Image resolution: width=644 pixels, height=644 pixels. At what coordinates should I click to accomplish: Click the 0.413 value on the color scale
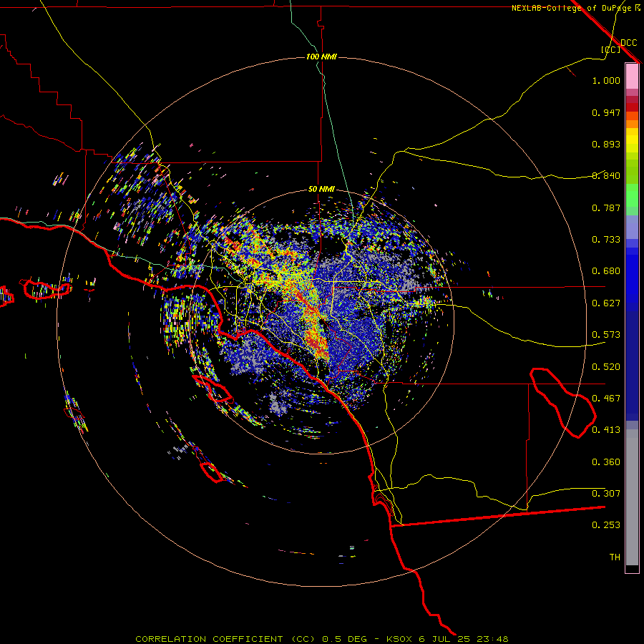click(606, 430)
